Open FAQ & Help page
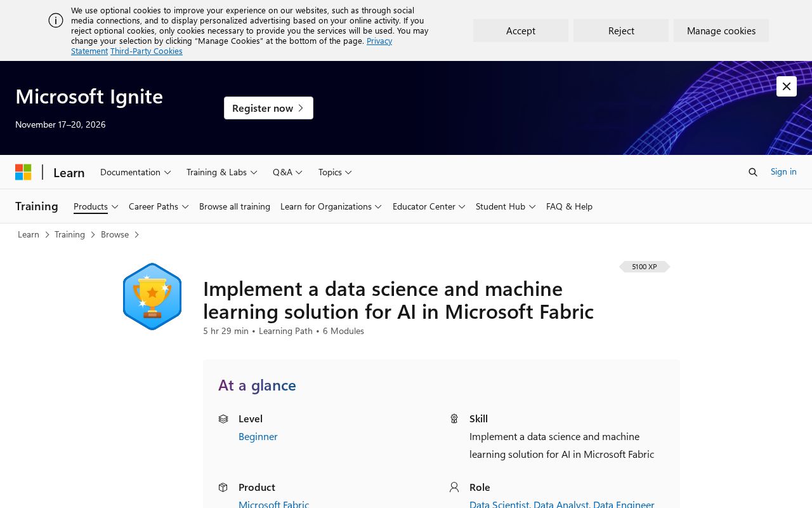 click(x=569, y=206)
